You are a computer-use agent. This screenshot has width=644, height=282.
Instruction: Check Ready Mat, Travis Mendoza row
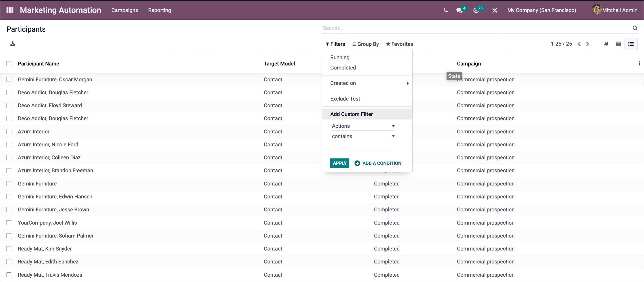pos(9,274)
